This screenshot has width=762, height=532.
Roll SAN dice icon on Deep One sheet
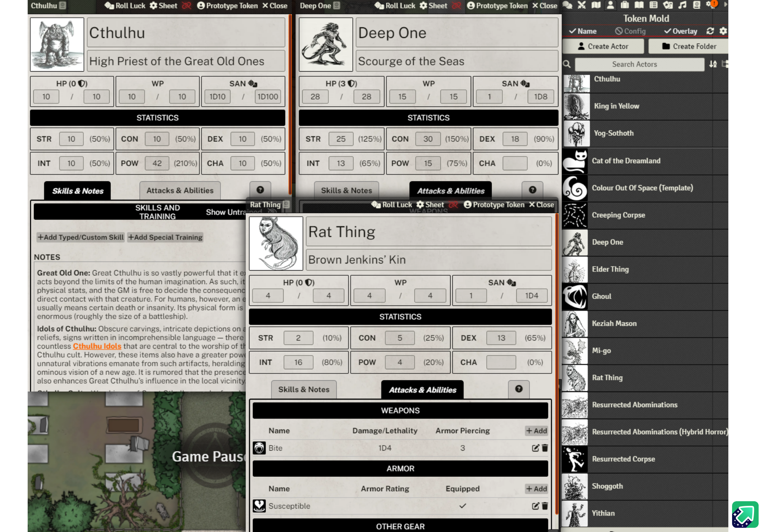tap(525, 83)
